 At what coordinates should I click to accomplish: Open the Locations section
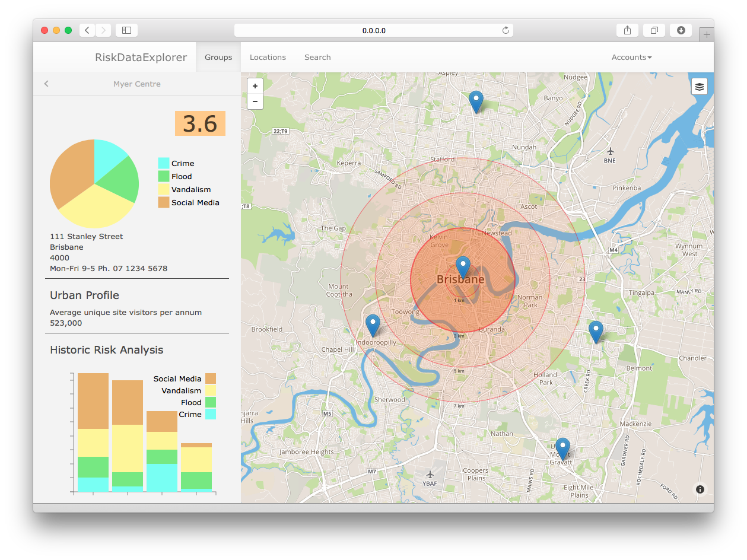268,57
